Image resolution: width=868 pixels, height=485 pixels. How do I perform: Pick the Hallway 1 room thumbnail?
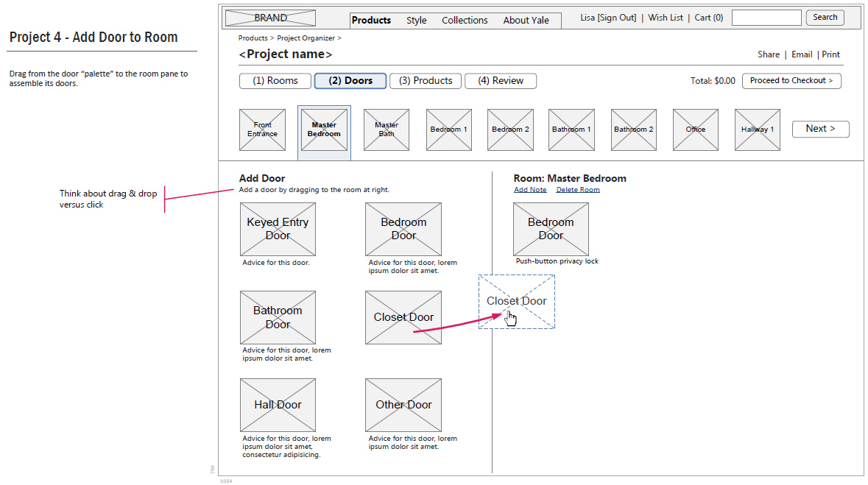[757, 130]
